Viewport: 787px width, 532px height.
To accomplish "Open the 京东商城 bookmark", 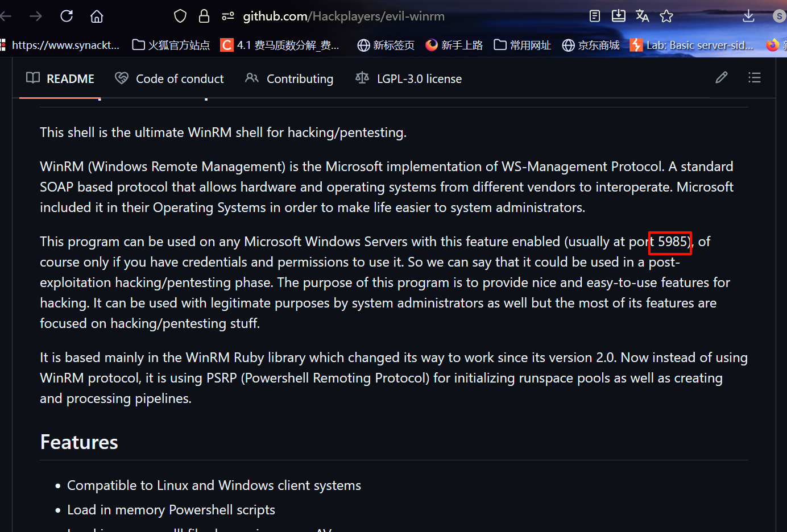I will [590, 45].
